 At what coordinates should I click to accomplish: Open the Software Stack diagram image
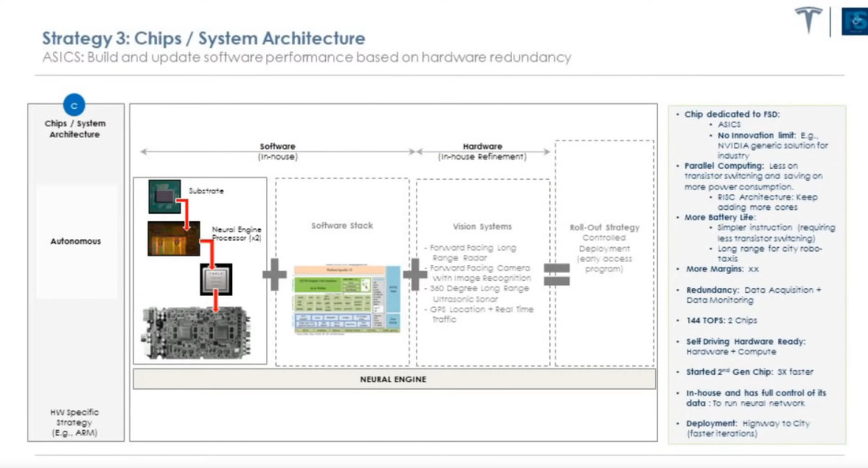(346, 300)
